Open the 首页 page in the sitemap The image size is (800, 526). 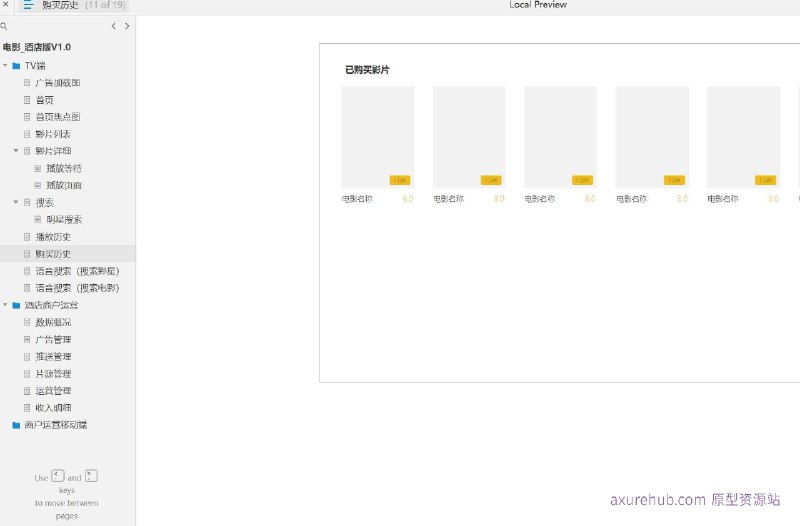[44, 100]
